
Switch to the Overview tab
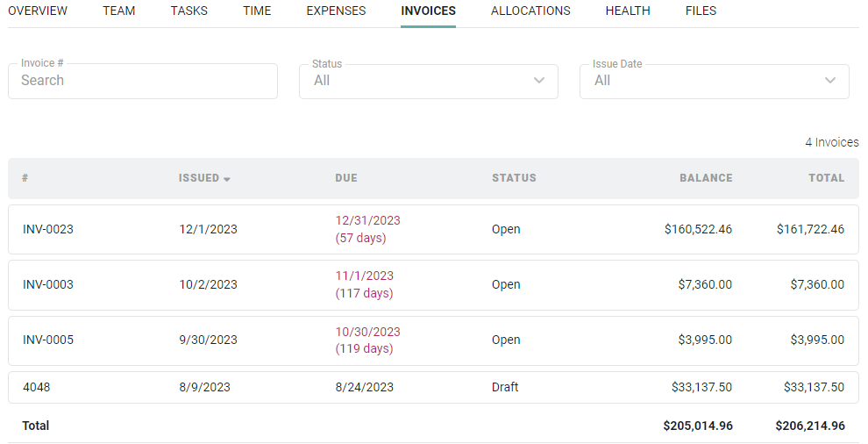point(38,11)
